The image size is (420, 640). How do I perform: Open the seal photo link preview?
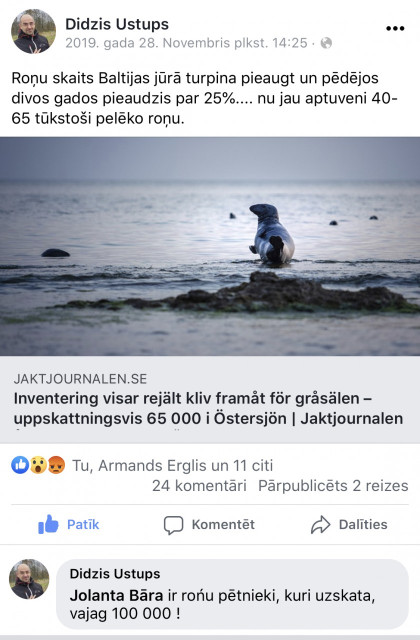coord(210,246)
